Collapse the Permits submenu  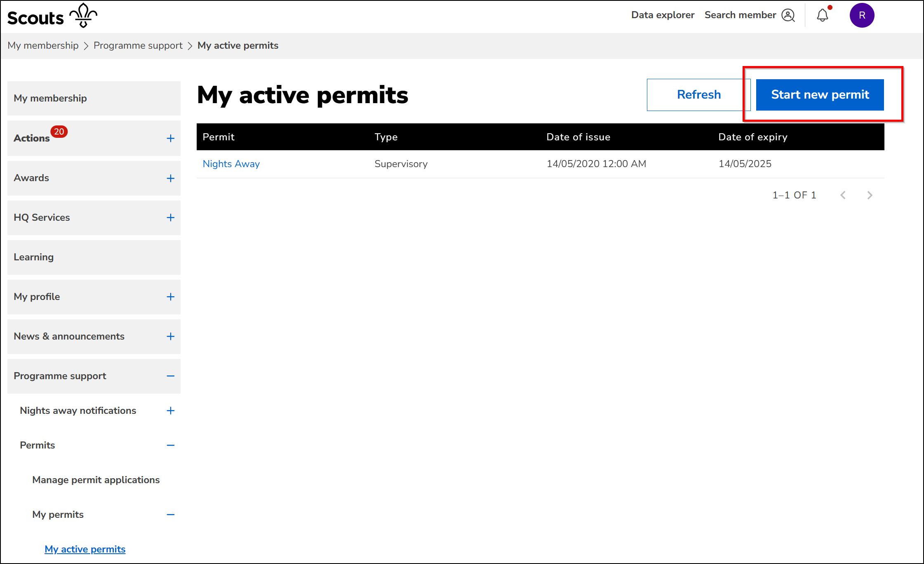pos(170,445)
